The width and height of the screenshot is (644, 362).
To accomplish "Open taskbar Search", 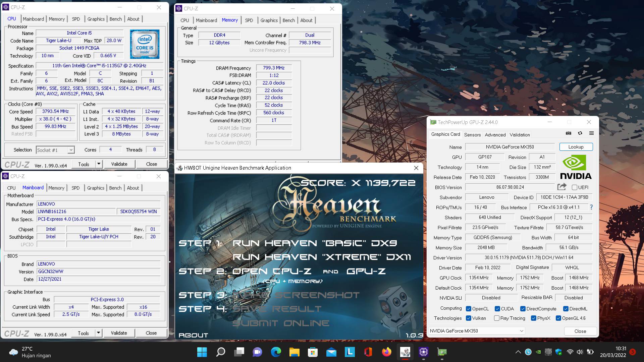I will click(220, 352).
